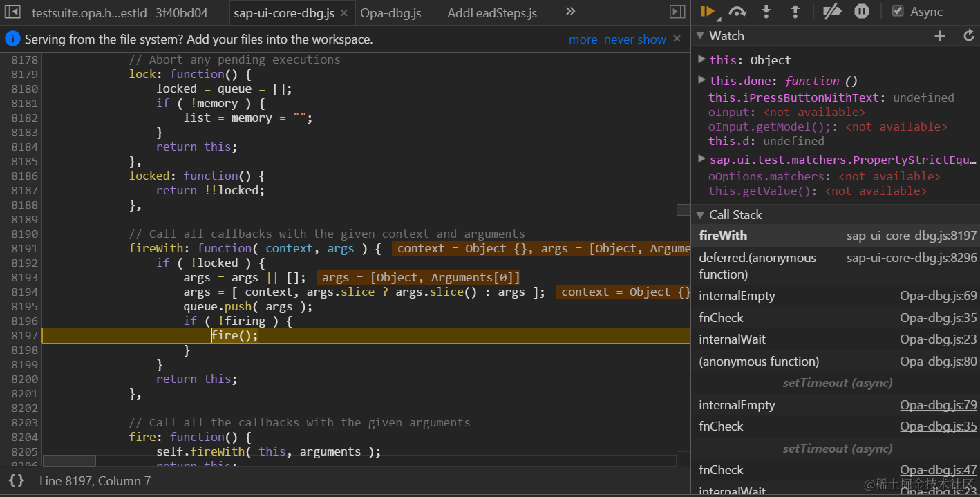Dismiss the workspace infobar

tap(678, 39)
